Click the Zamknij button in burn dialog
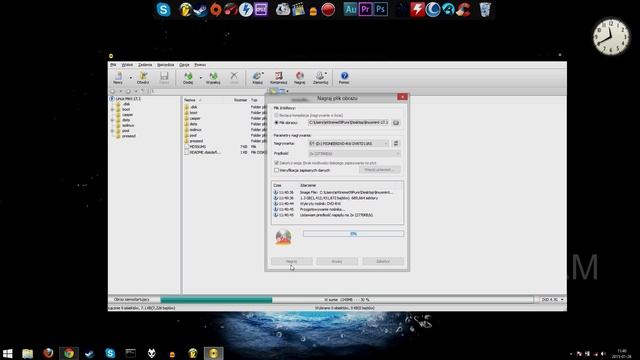 click(x=383, y=261)
